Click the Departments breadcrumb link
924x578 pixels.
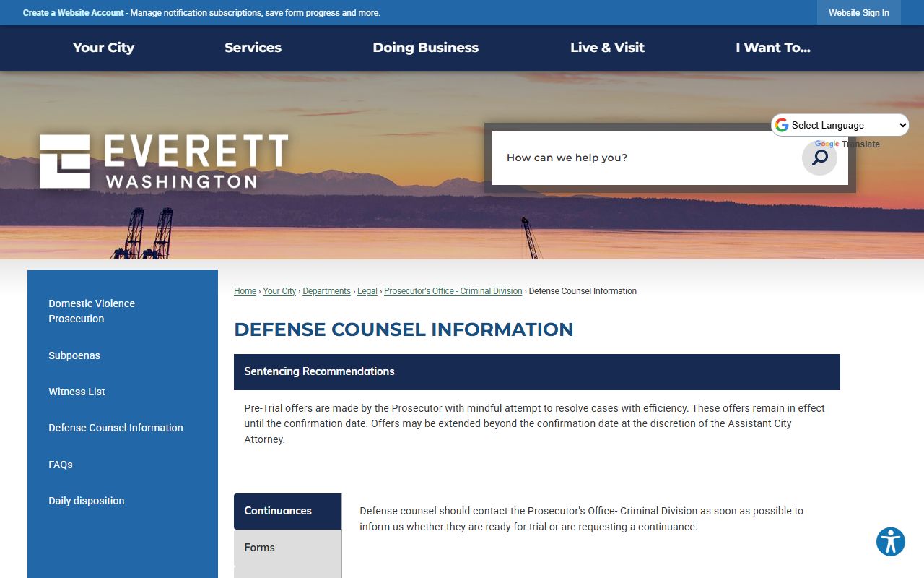pyautogui.click(x=326, y=291)
